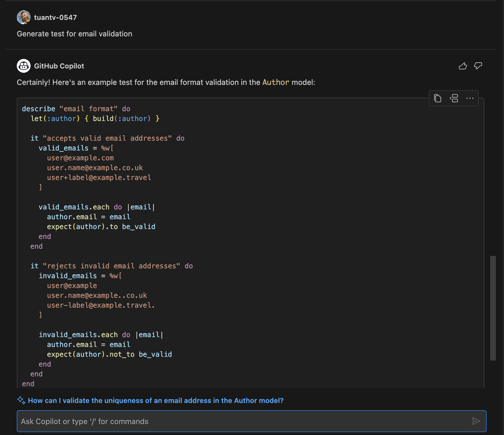Click the GitHub Copilot avatar icon

[24, 66]
